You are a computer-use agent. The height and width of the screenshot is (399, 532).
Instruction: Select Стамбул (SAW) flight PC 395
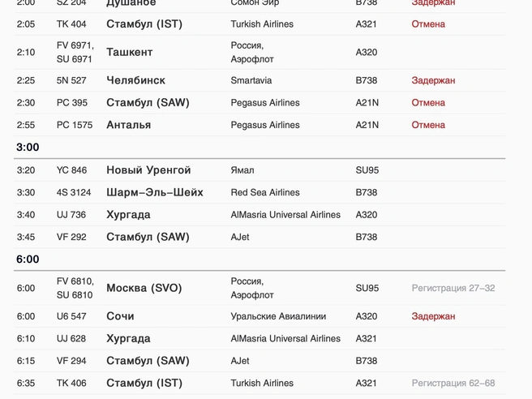(x=260, y=103)
